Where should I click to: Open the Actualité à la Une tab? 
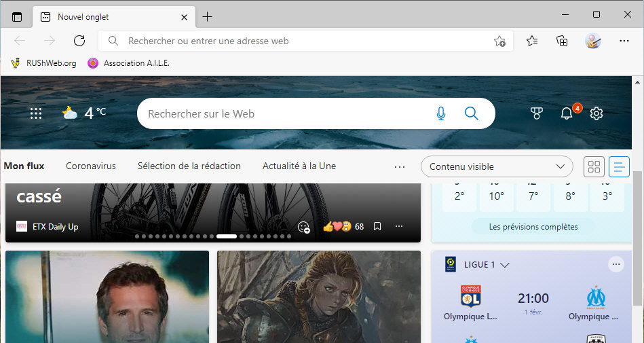click(299, 166)
